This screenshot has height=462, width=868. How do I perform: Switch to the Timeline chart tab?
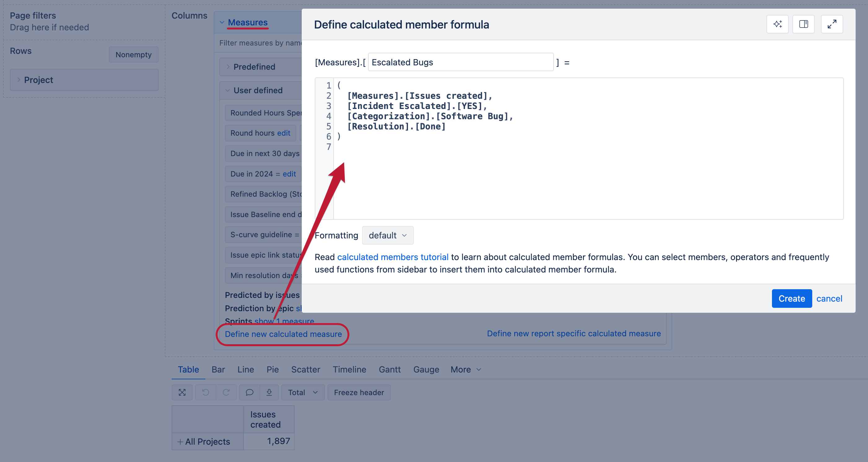tap(349, 369)
